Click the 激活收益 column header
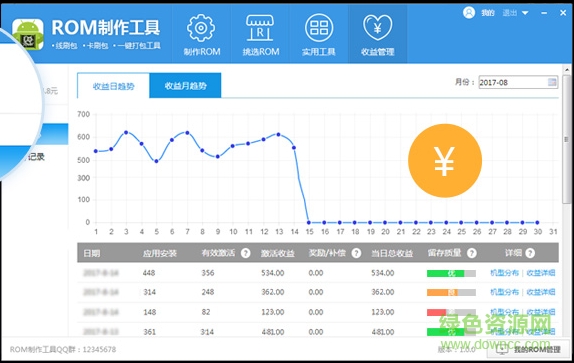This screenshot has height=363, width=574. click(277, 253)
